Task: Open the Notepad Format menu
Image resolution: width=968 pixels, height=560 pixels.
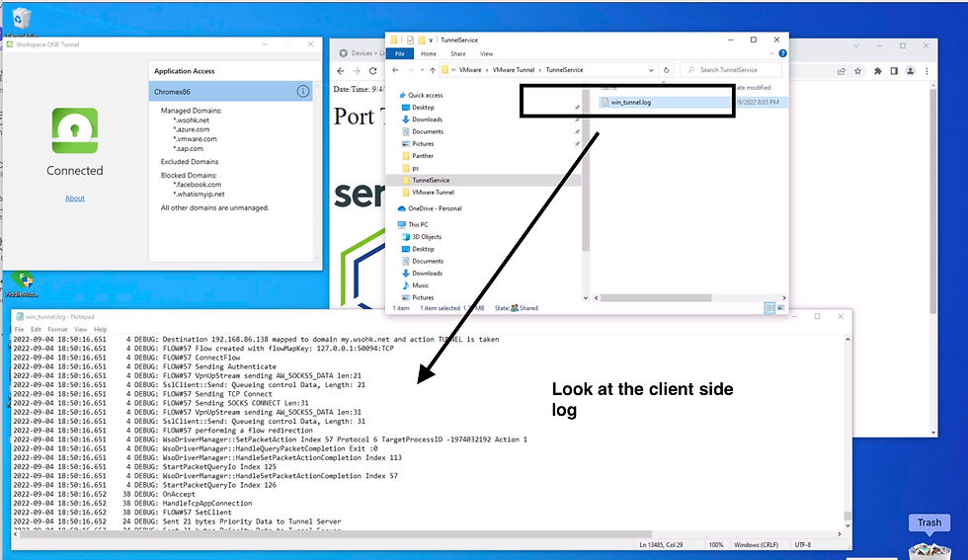Action: (57, 329)
